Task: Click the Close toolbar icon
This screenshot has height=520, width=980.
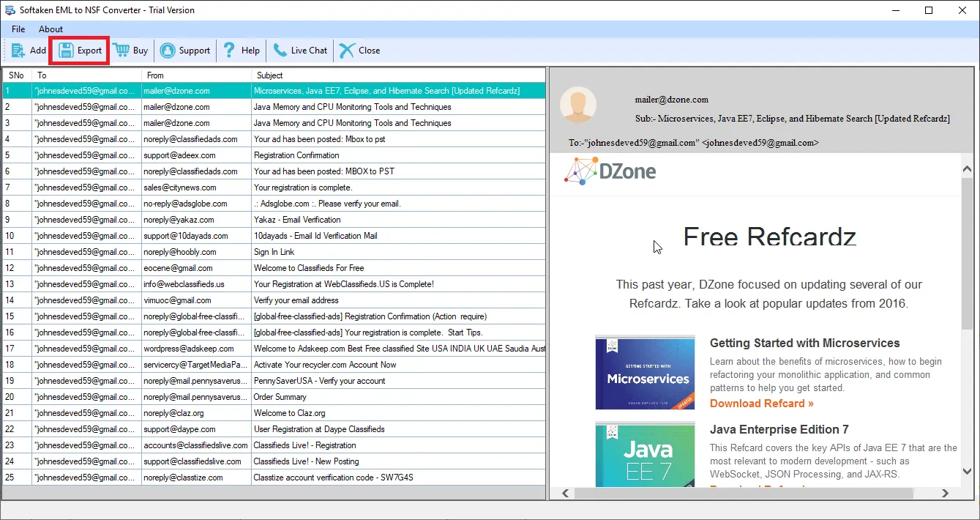Action: point(347,51)
